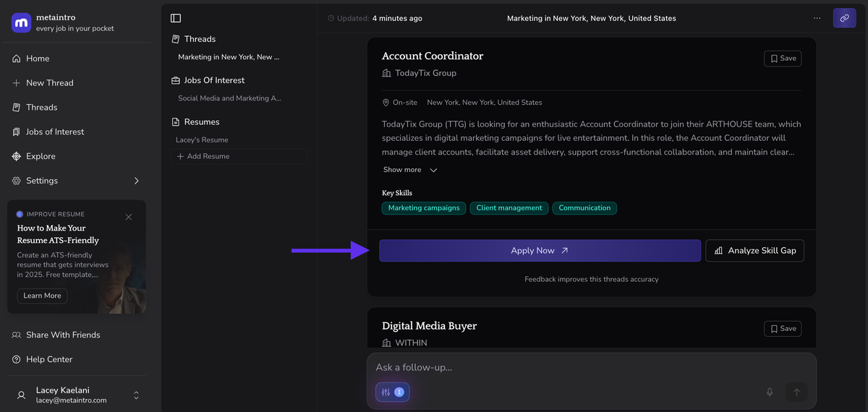
Task: Click Learn More on the resume card
Action: (x=42, y=296)
